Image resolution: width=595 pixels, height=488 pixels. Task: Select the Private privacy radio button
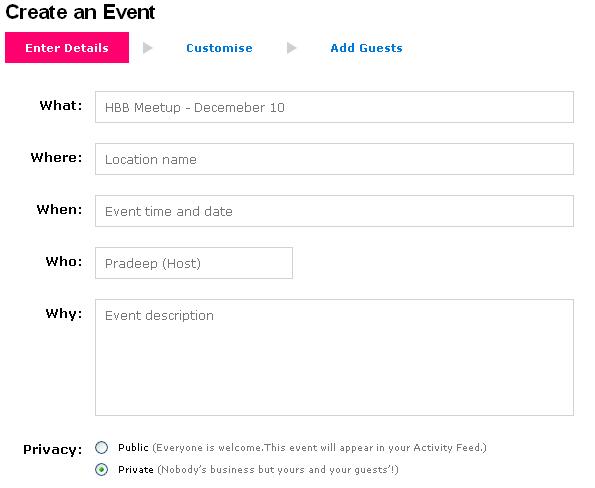pyautogui.click(x=102, y=469)
